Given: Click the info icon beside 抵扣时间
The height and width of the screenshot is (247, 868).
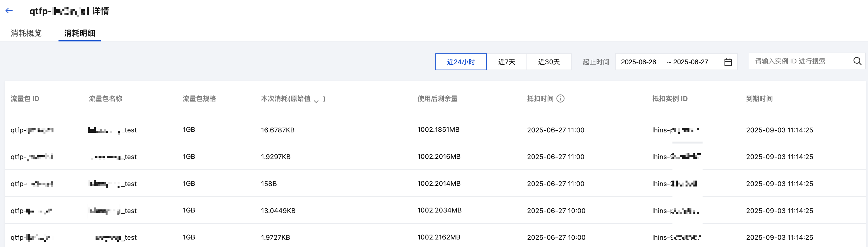Looking at the screenshot, I should pyautogui.click(x=560, y=98).
